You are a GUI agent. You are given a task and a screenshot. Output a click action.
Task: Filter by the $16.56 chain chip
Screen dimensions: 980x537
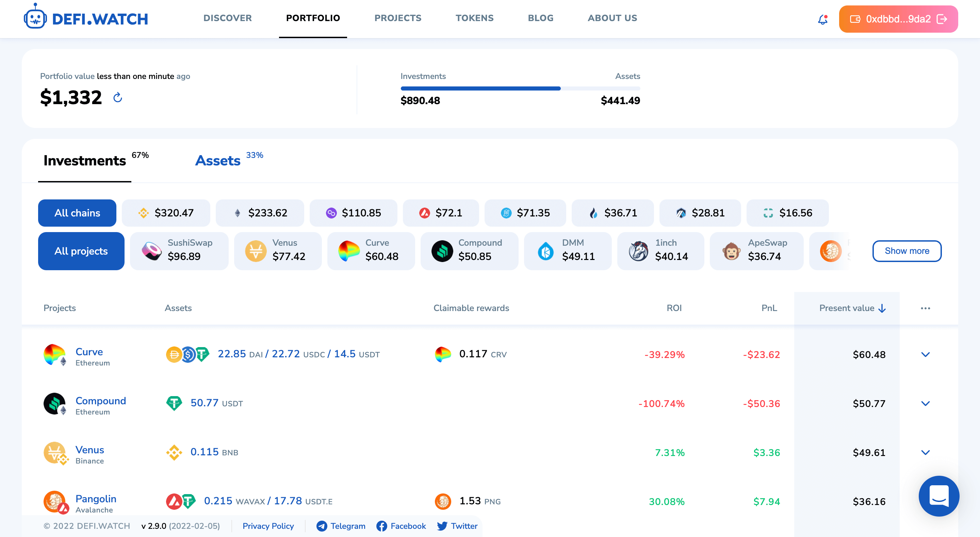[x=787, y=213]
